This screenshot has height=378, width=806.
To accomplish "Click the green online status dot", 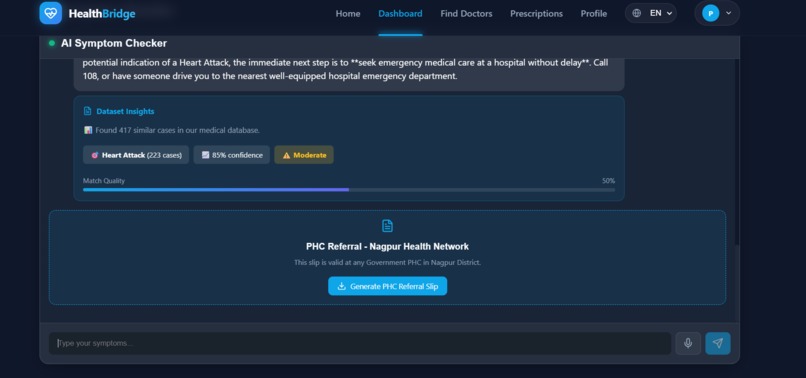I will (x=51, y=43).
